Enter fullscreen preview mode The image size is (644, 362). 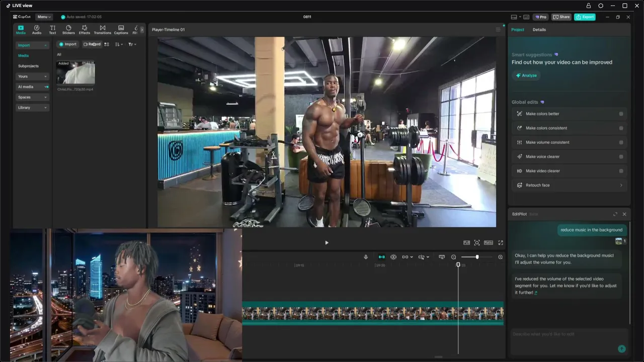coord(501,243)
